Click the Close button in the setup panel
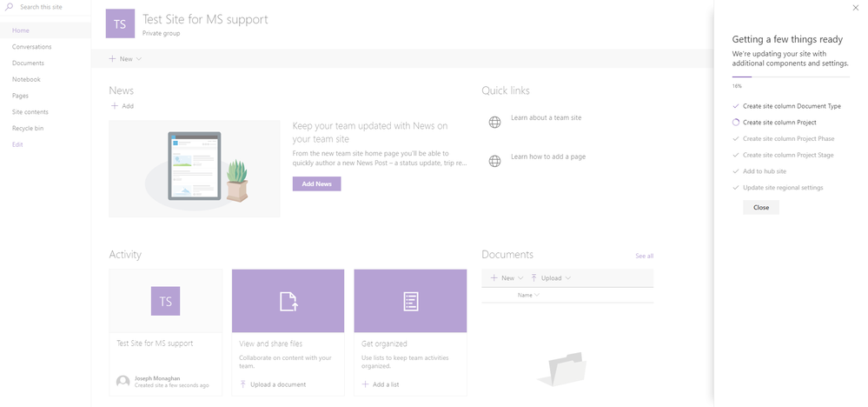This screenshot has height=407, width=868. 760,207
